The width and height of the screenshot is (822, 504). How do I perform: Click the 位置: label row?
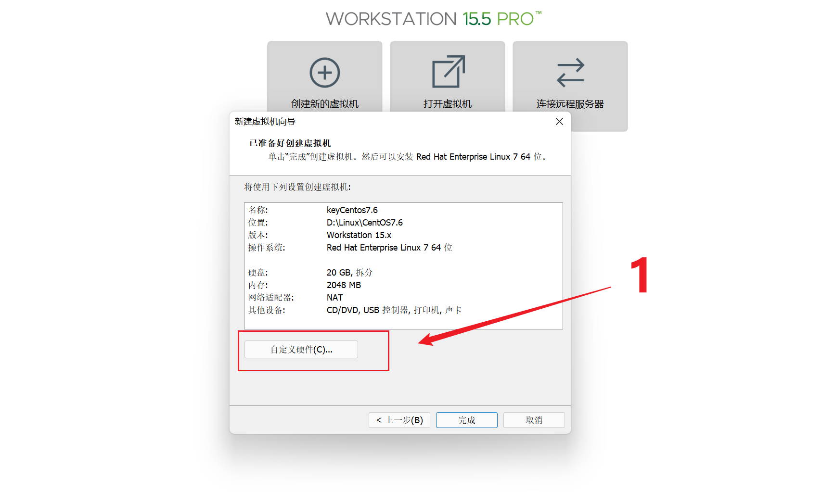pyautogui.click(x=258, y=223)
